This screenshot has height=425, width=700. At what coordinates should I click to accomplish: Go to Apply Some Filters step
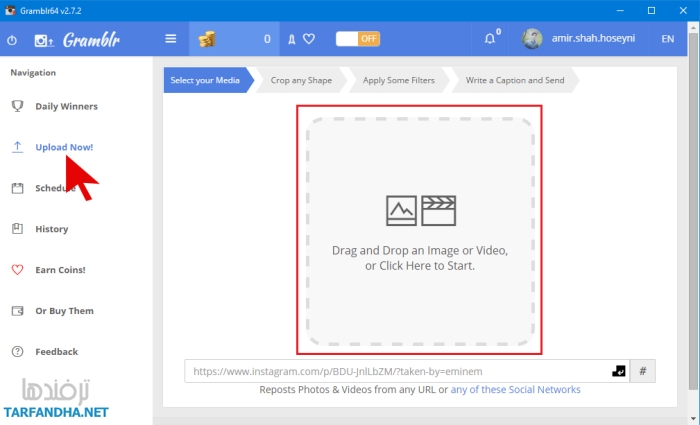click(398, 80)
